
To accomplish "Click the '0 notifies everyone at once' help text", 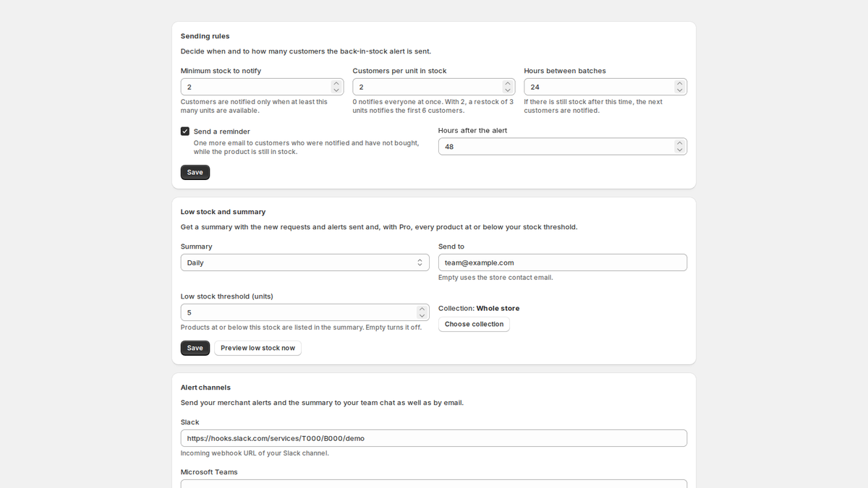I will pyautogui.click(x=433, y=106).
